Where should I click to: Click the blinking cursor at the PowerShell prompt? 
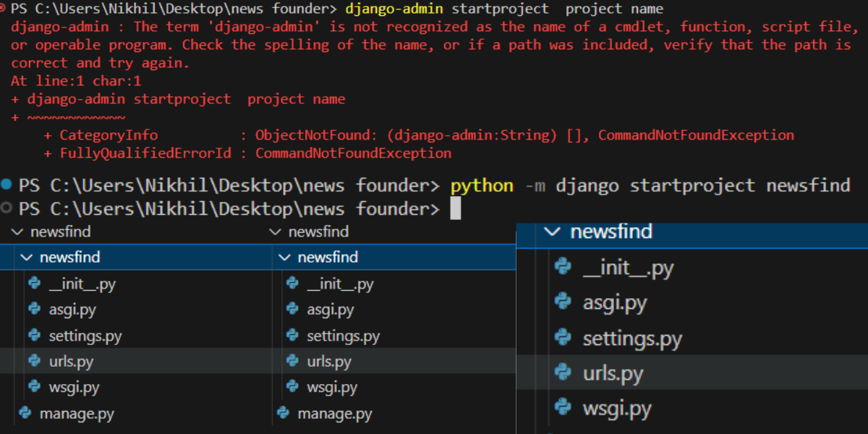pos(456,209)
